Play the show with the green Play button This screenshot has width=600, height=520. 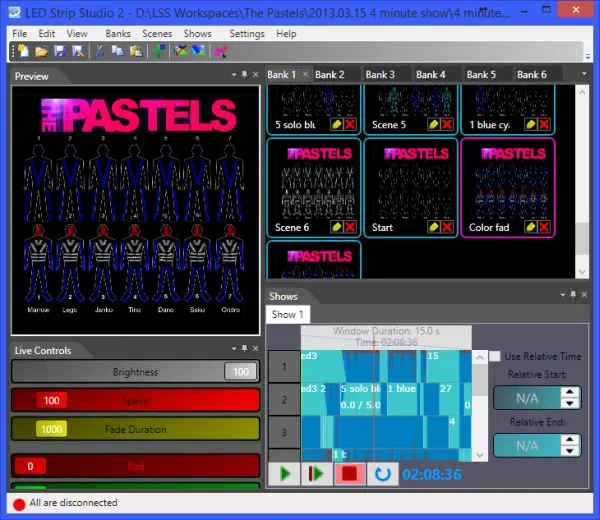(285, 474)
